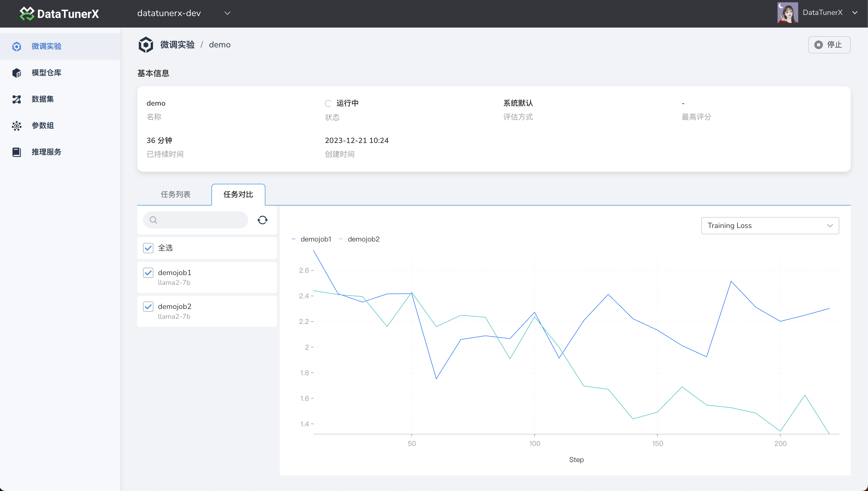Expand the datatunerx-dev namespace dropdown

tap(227, 13)
